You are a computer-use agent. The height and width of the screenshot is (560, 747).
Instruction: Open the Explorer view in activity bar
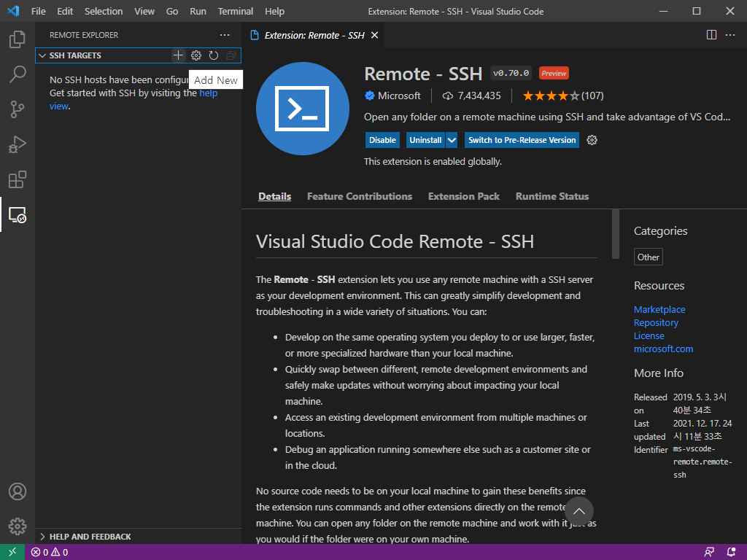coord(18,39)
